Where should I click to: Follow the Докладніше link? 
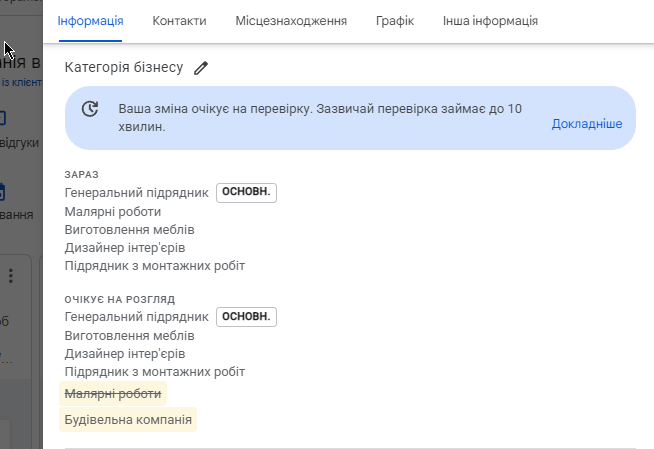(x=587, y=124)
